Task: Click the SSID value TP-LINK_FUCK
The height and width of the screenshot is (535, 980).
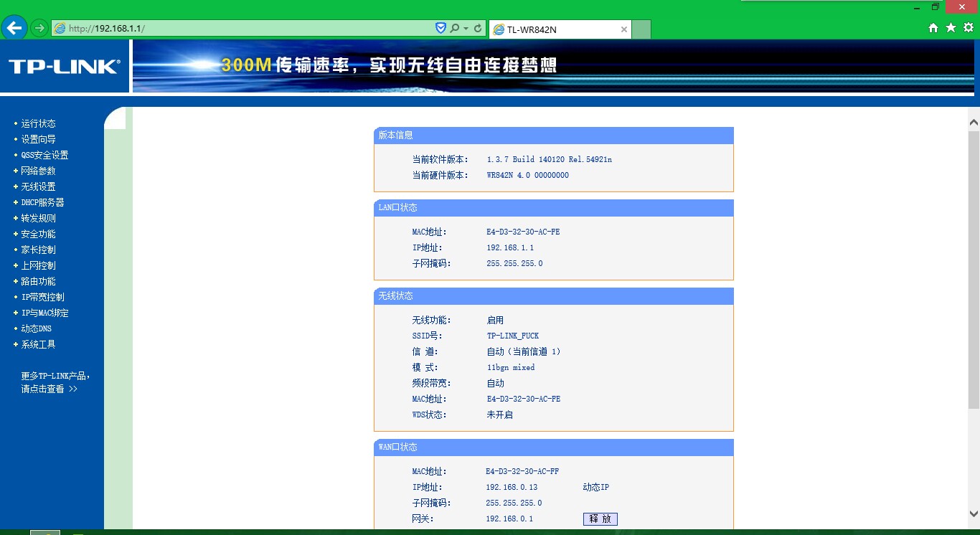Action: point(513,336)
